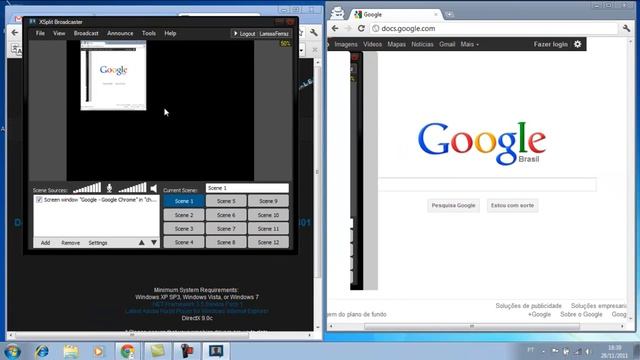Open Windows Explorer from taskbar
640x360 pixels.
[x=71, y=351]
